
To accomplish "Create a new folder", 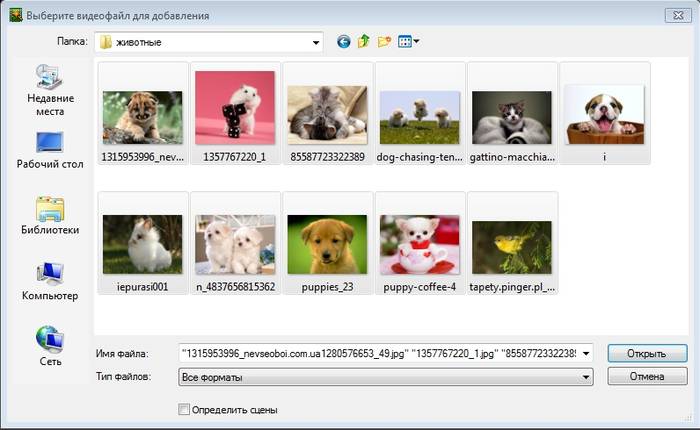I will [x=384, y=42].
